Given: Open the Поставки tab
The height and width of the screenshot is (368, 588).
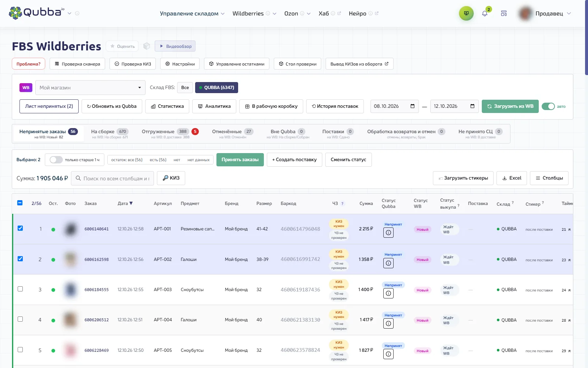Looking at the screenshot, I should 338,133.
